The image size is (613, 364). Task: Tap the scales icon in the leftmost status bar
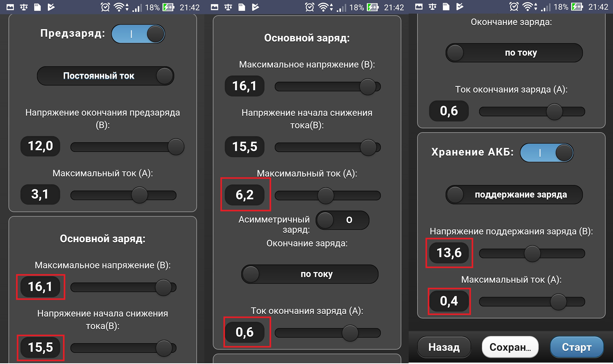pyautogui.click(x=24, y=7)
